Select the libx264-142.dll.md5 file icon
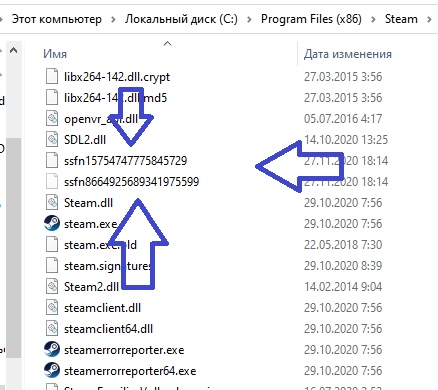438x390 pixels. pyautogui.click(x=52, y=98)
